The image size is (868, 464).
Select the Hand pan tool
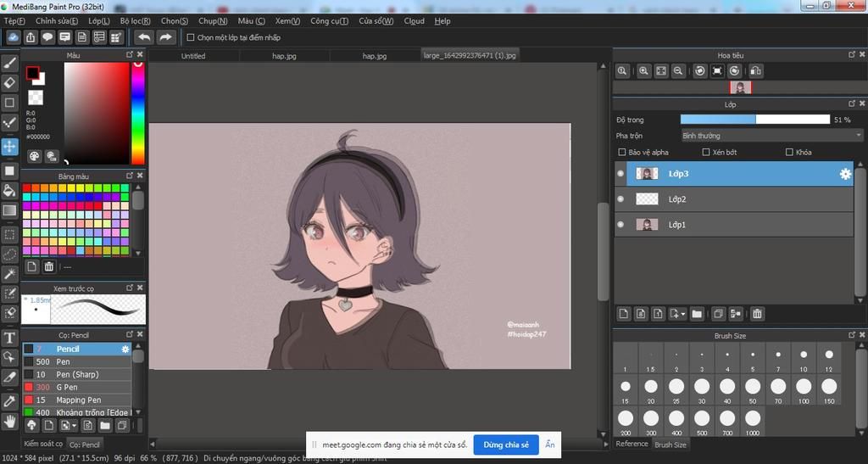tap(10, 422)
